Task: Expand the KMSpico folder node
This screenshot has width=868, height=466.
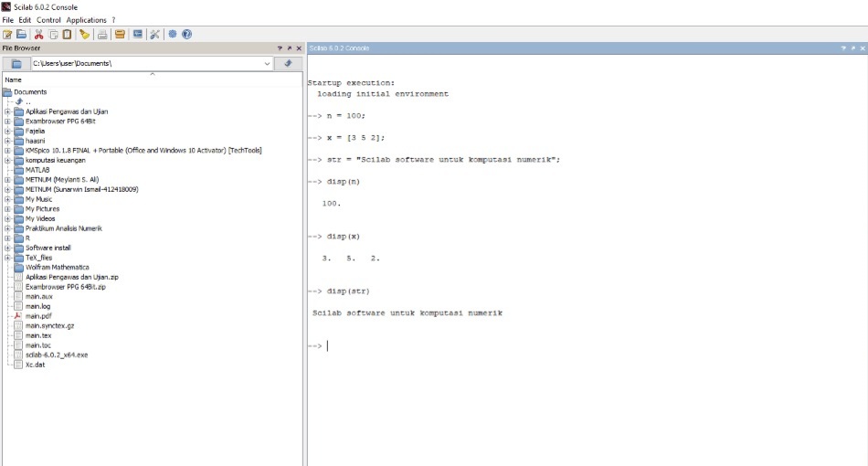Action: pos(7,151)
